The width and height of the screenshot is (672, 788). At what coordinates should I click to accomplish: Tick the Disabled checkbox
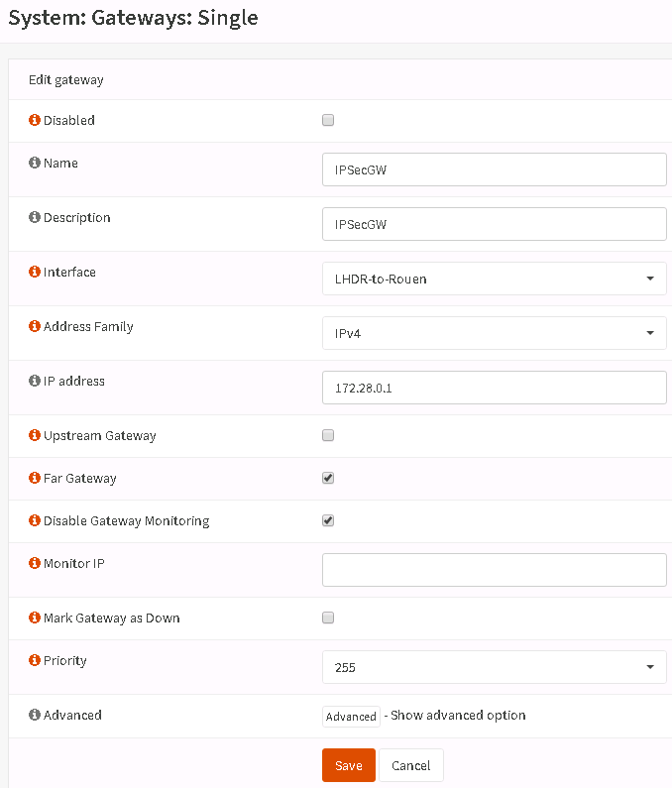point(328,120)
